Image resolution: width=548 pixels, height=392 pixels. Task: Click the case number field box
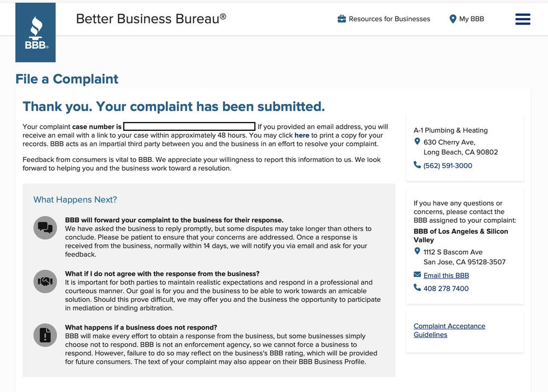click(x=189, y=126)
